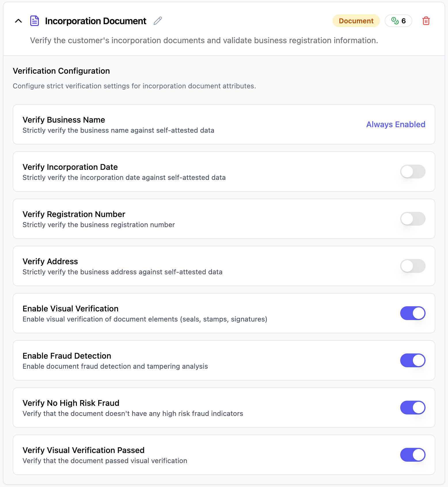448x487 pixels.
Task: Click the customer's incorporation documents description text
Action: pyautogui.click(x=204, y=40)
